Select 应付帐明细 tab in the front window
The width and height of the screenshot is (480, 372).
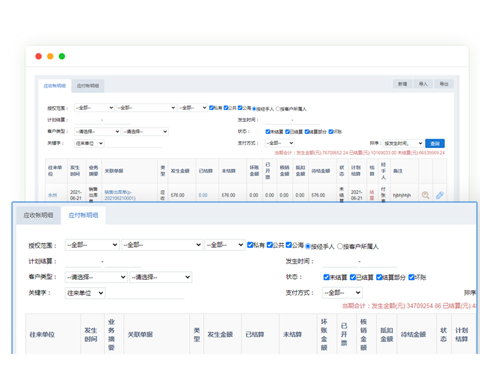(x=83, y=215)
